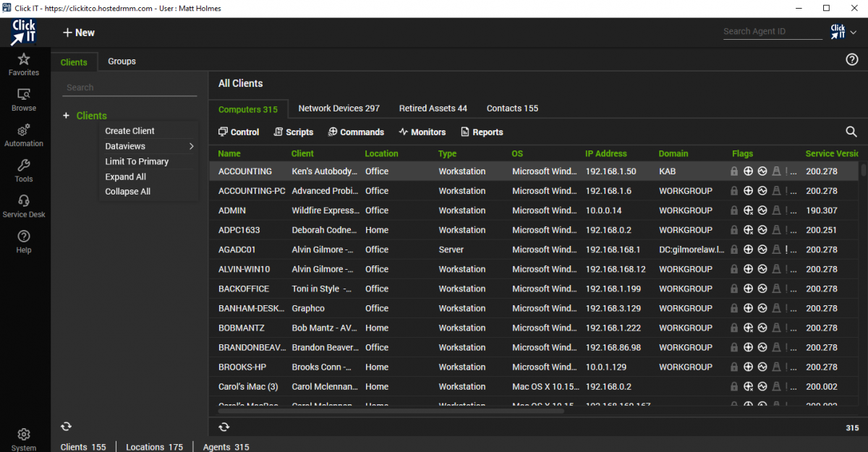868x452 pixels.
Task: Click the help question mark icon top right
Action: point(852,60)
